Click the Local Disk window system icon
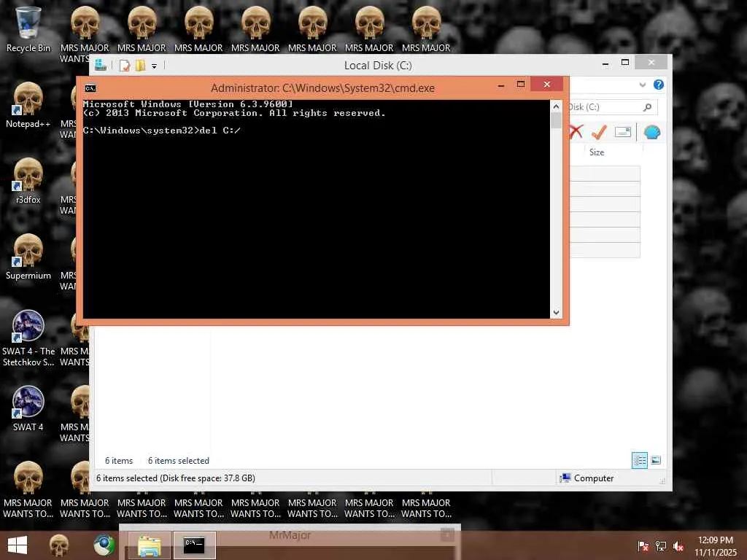This screenshot has width=747, height=560. (101, 65)
